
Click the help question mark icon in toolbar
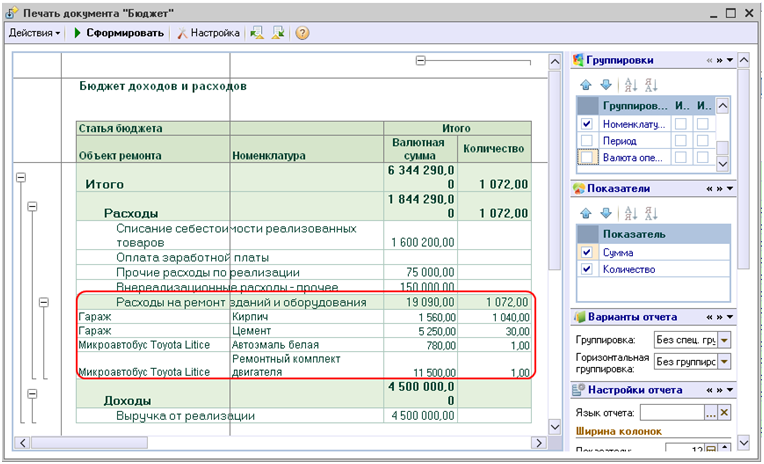301,33
